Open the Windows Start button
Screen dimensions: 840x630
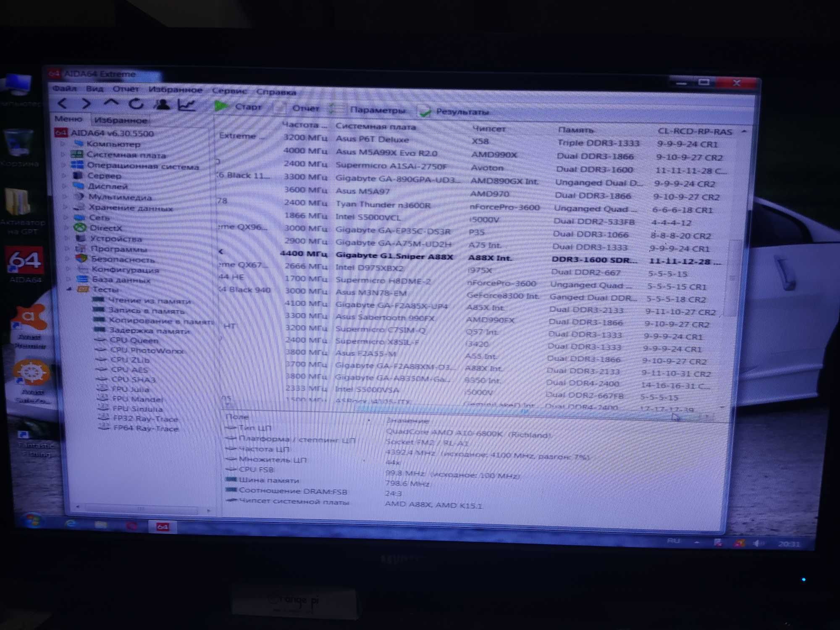(x=33, y=521)
